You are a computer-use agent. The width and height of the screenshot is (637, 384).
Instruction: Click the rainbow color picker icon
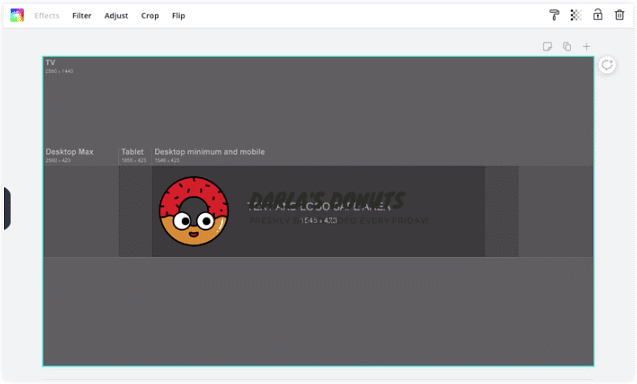point(17,15)
